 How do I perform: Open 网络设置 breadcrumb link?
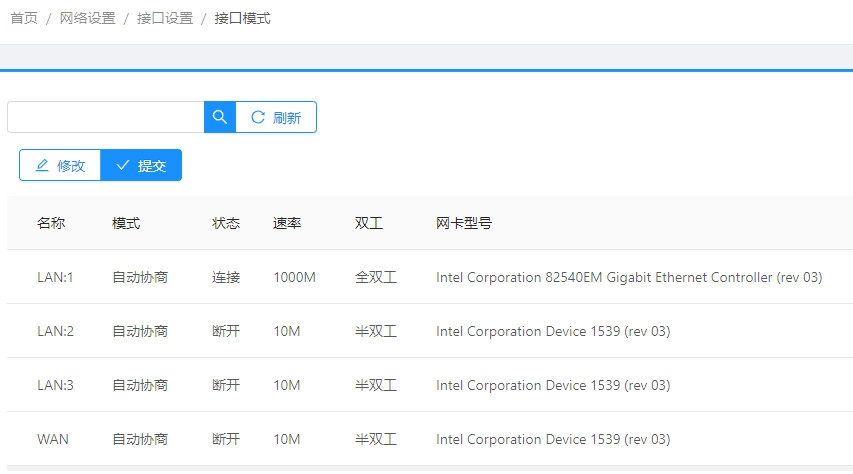click(88, 19)
